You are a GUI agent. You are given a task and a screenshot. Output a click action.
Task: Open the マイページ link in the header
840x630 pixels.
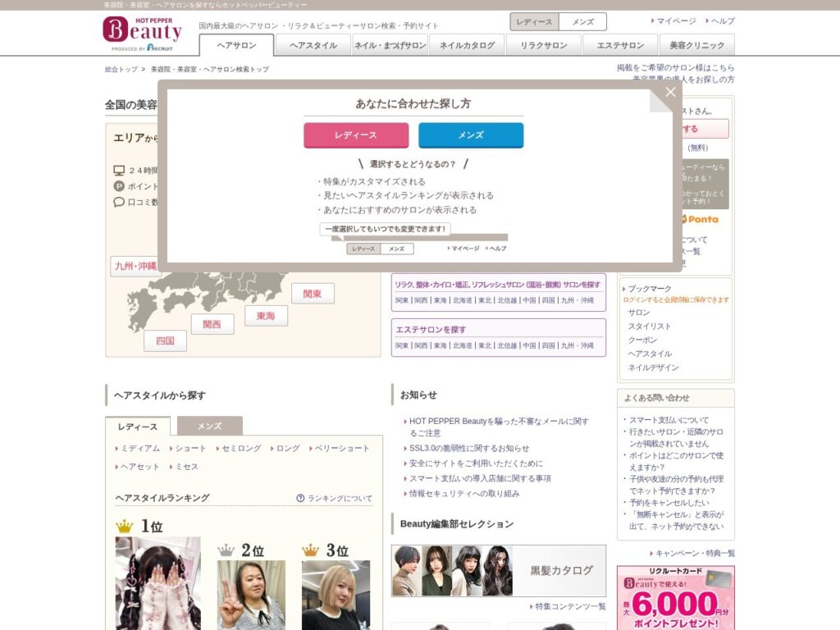coord(676,21)
